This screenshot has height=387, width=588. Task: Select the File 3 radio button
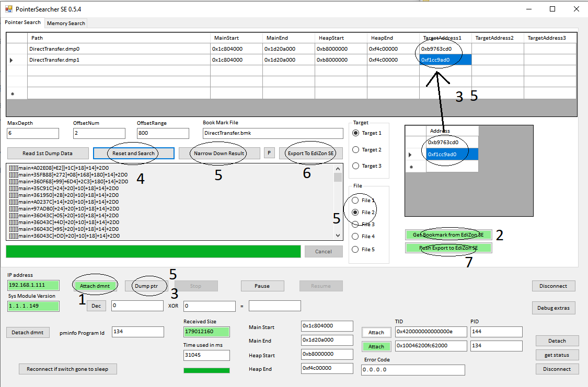[356, 224]
